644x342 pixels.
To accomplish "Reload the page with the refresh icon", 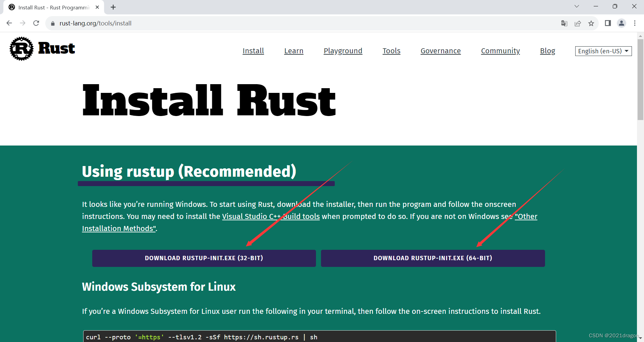I will tap(36, 23).
